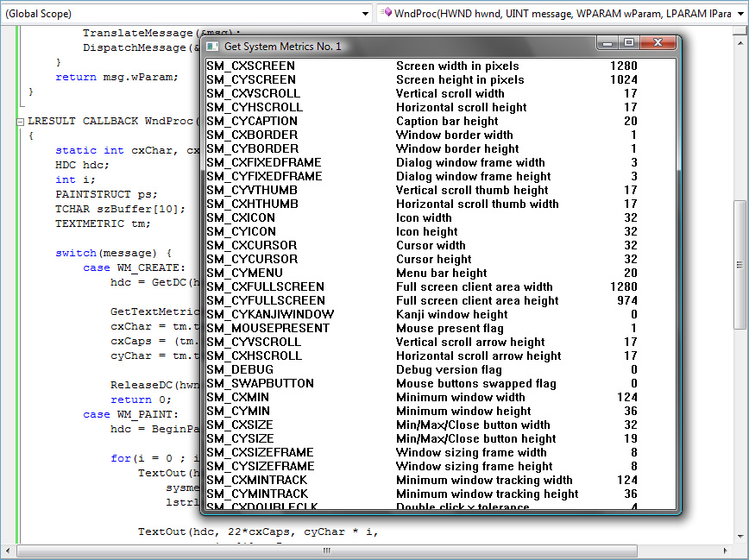Click 'Dialog window frame width' description
The width and height of the screenshot is (749, 560).
[x=470, y=162]
